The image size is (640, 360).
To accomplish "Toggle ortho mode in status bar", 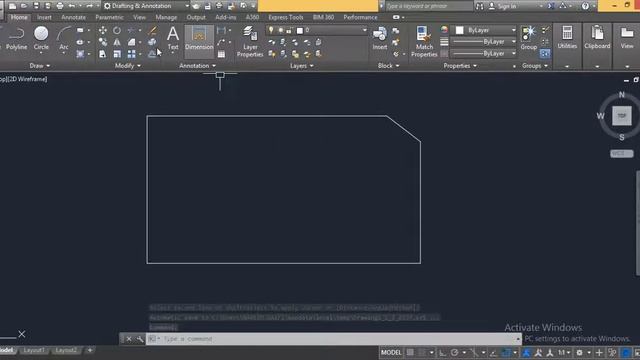I will 442,352.
